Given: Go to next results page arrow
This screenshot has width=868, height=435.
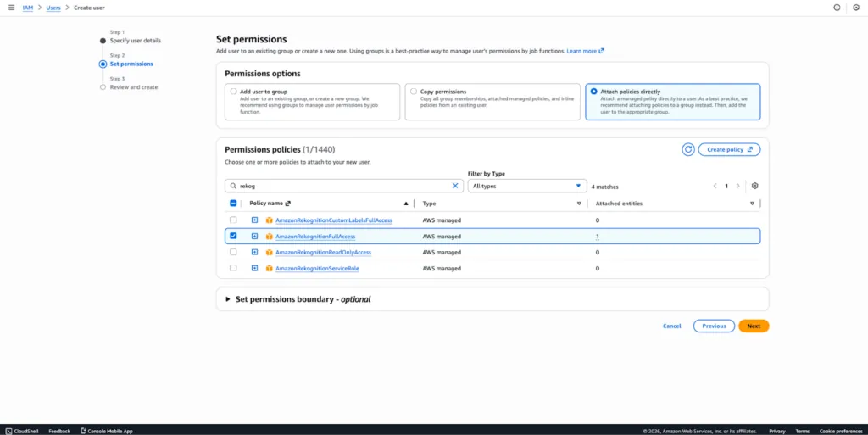Looking at the screenshot, I should [x=738, y=186].
